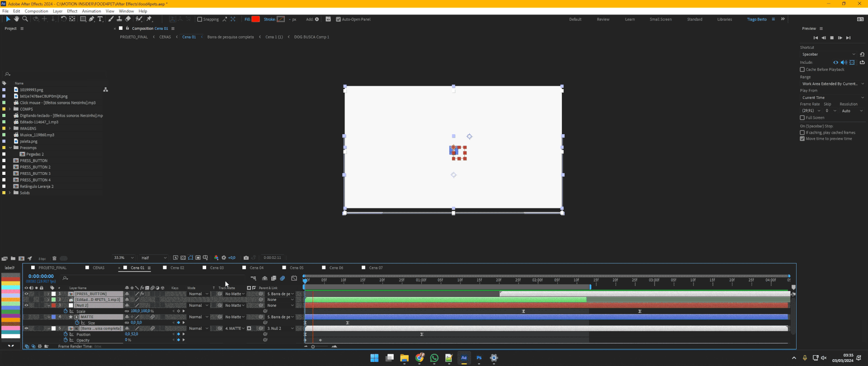Hide the PRESS_BUTTON layer eye toggle
Image resolution: width=868 pixels, height=366 pixels.
(x=26, y=294)
